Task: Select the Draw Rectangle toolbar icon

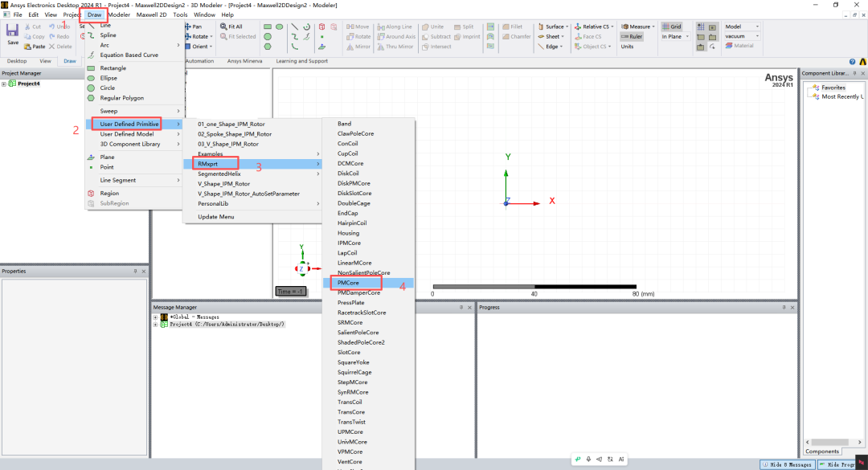Action: coord(268,27)
